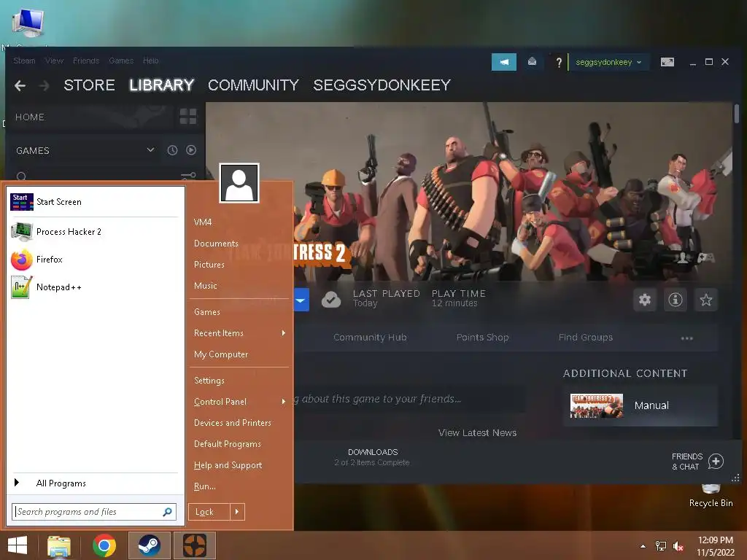Click the search magnifier in Start menu
Image resolution: width=747 pixels, height=560 pixels.
pyautogui.click(x=167, y=512)
